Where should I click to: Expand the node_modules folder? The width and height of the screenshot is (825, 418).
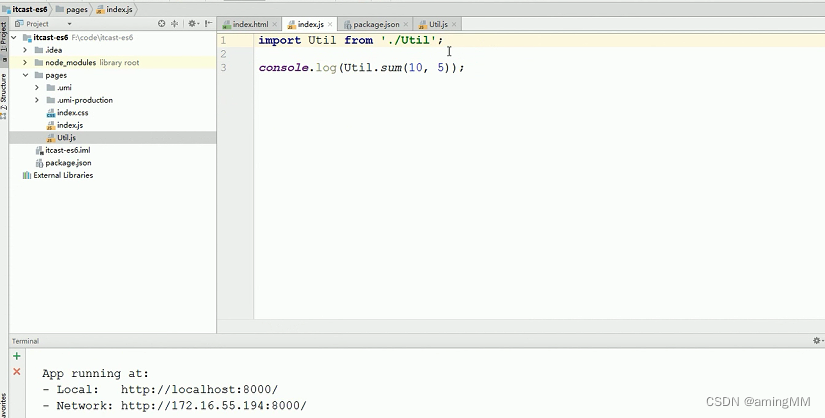[25, 62]
